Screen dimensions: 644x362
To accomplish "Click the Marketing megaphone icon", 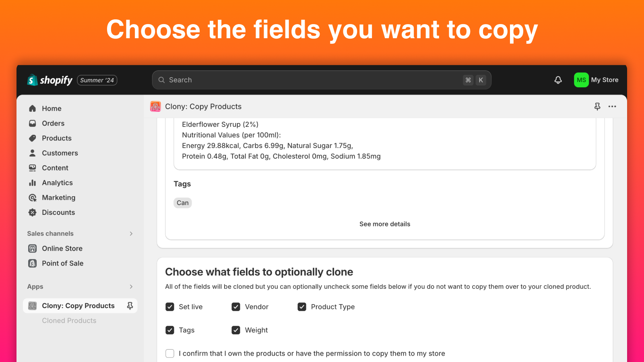I will (32, 197).
